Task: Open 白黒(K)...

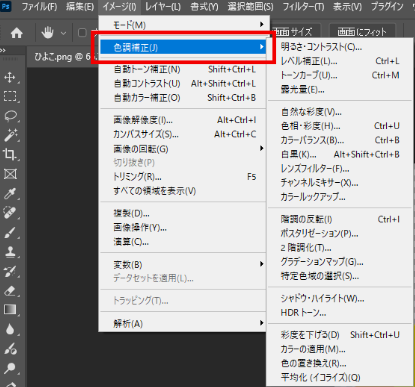Action: point(341,155)
